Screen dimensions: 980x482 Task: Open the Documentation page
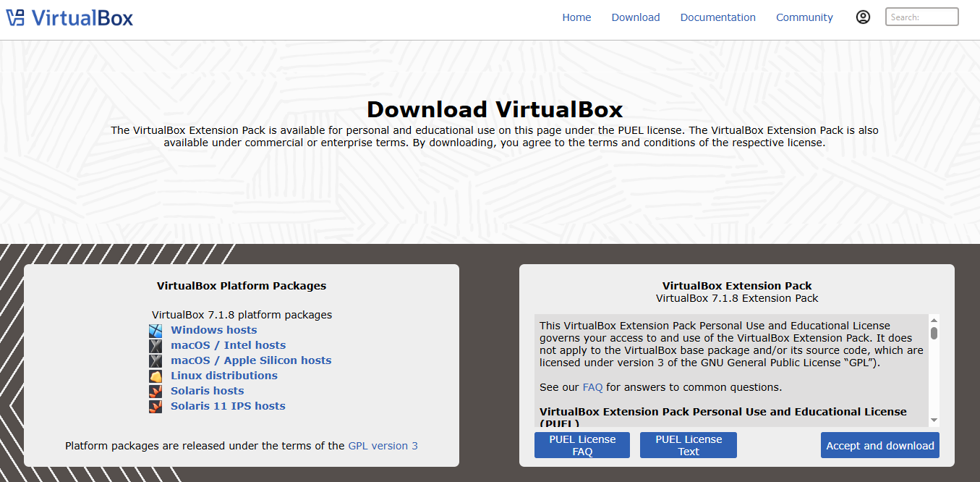pos(718,17)
